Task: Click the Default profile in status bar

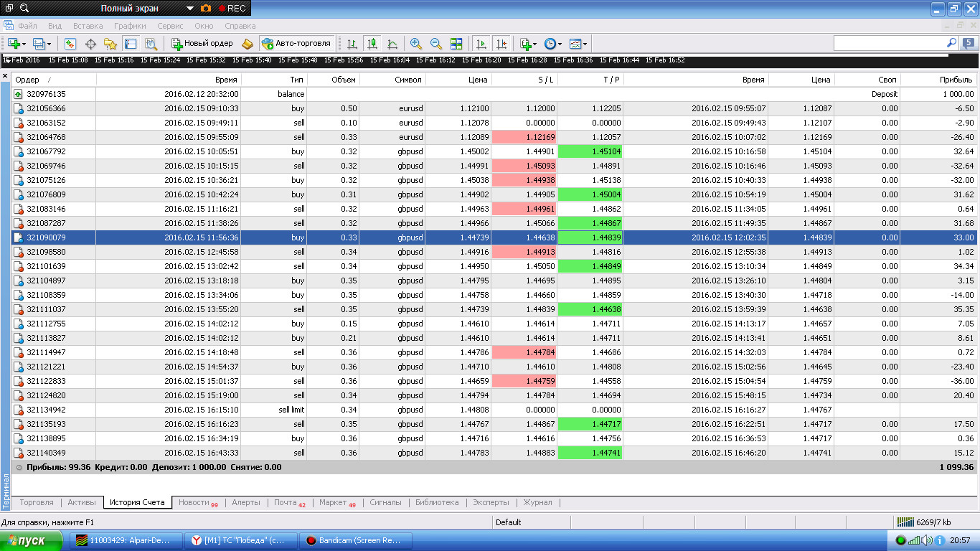Action: tap(508, 522)
